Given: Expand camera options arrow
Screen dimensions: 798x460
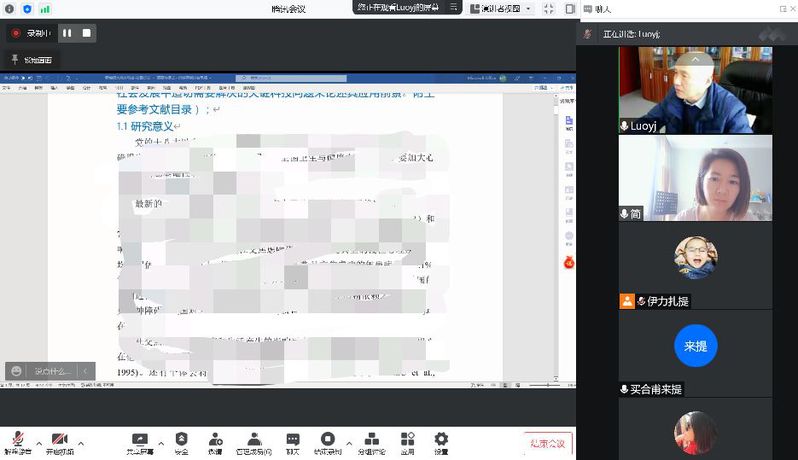Looking at the screenshot, I should (x=80, y=442).
